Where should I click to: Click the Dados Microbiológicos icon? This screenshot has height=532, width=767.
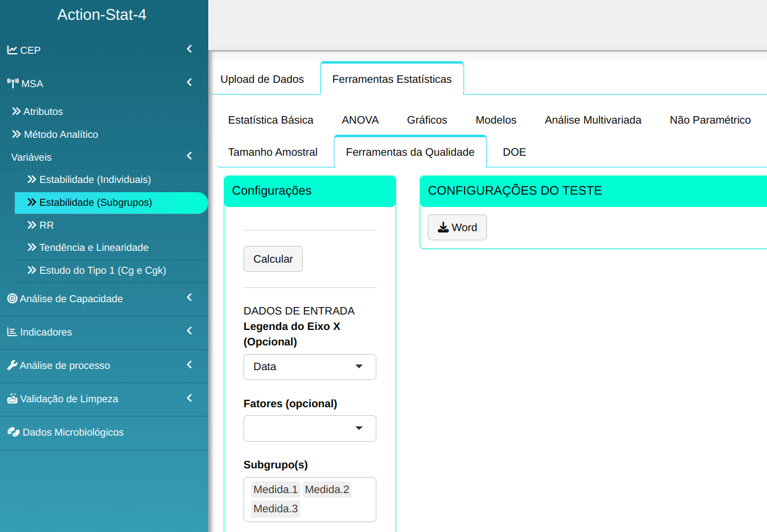(13, 432)
